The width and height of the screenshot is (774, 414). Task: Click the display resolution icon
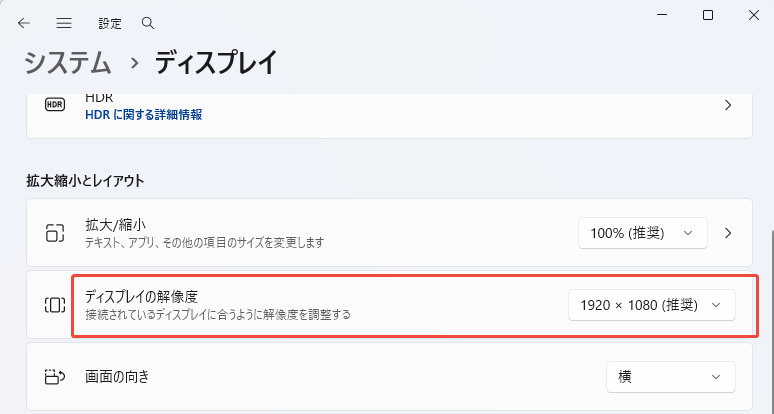click(x=54, y=305)
